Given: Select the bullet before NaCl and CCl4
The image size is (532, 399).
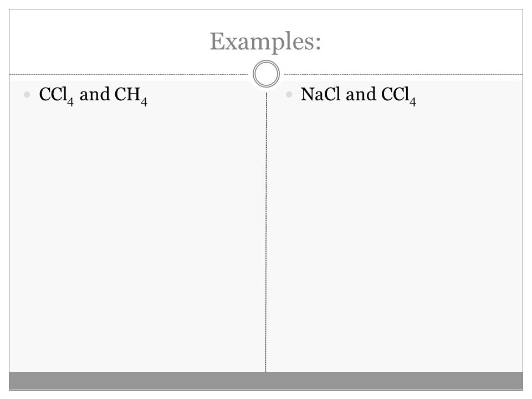Looking at the screenshot, I should 289,94.
